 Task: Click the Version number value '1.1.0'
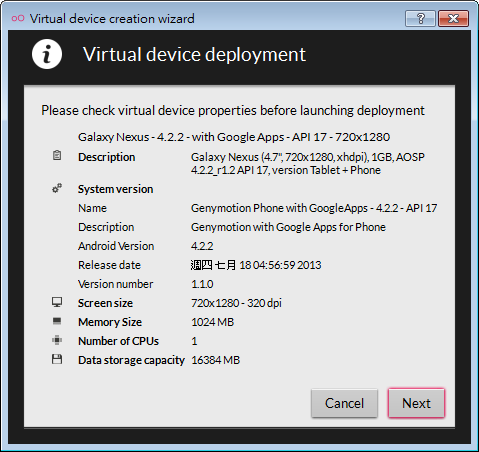point(202,284)
